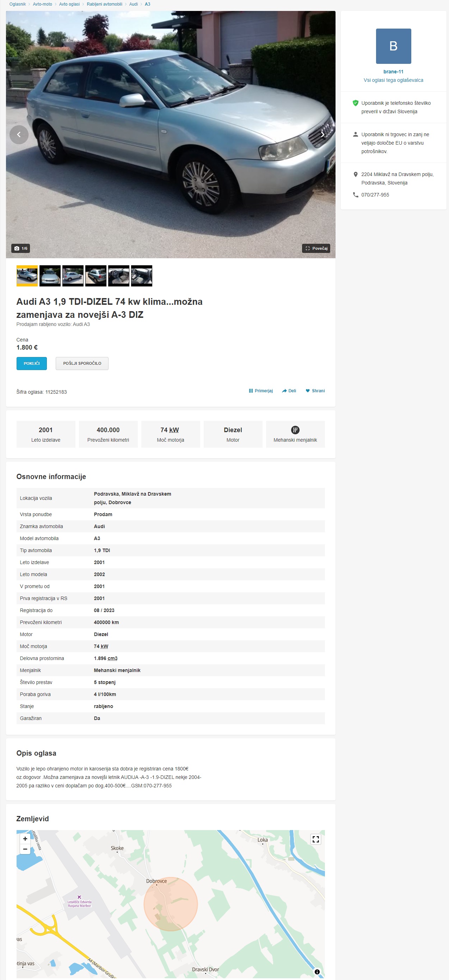Click the 74 kW Moč motorja tile
Image resolution: width=449 pixels, height=980 pixels.
click(171, 434)
